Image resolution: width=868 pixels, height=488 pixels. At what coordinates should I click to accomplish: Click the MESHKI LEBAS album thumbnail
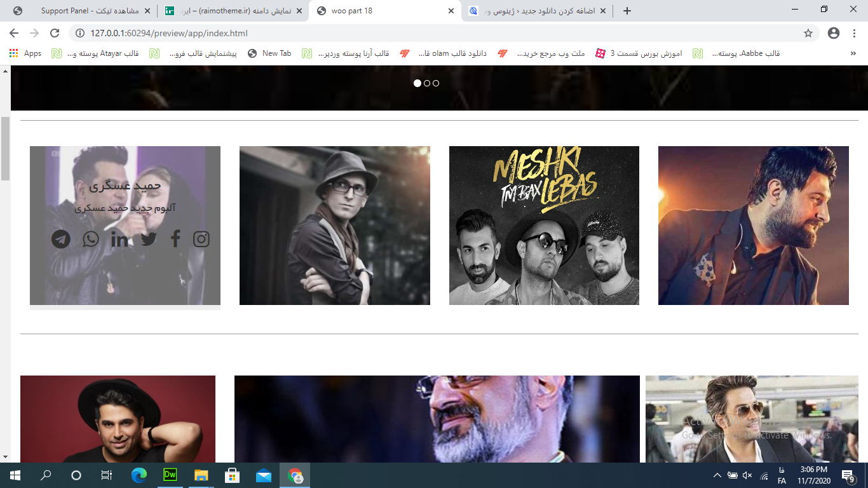tap(544, 226)
